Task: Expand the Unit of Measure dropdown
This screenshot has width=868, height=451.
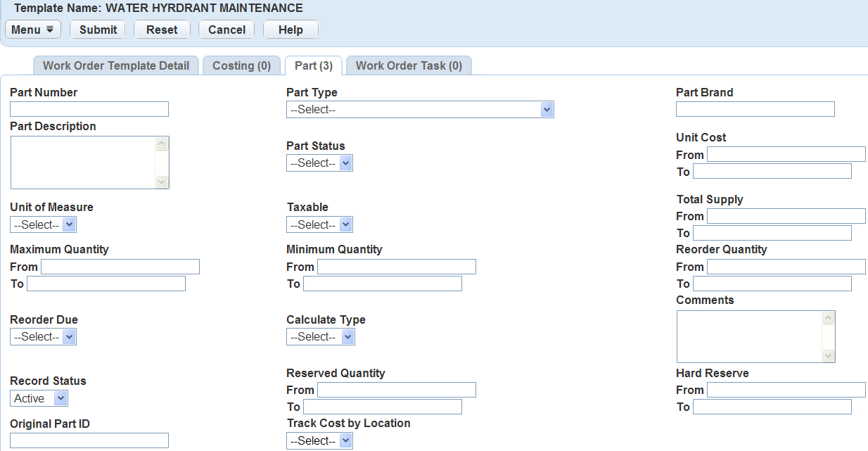Action: [43, 225]
